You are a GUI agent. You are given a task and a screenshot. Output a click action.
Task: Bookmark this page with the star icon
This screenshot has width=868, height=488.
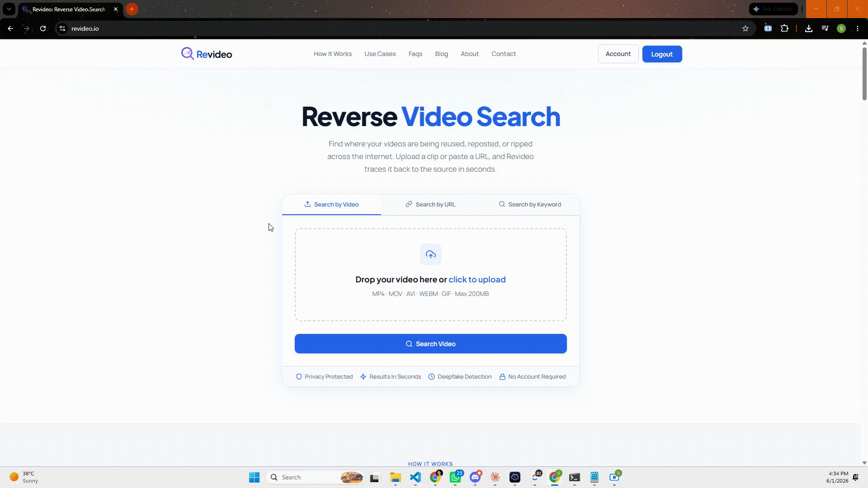pos(745,28)
